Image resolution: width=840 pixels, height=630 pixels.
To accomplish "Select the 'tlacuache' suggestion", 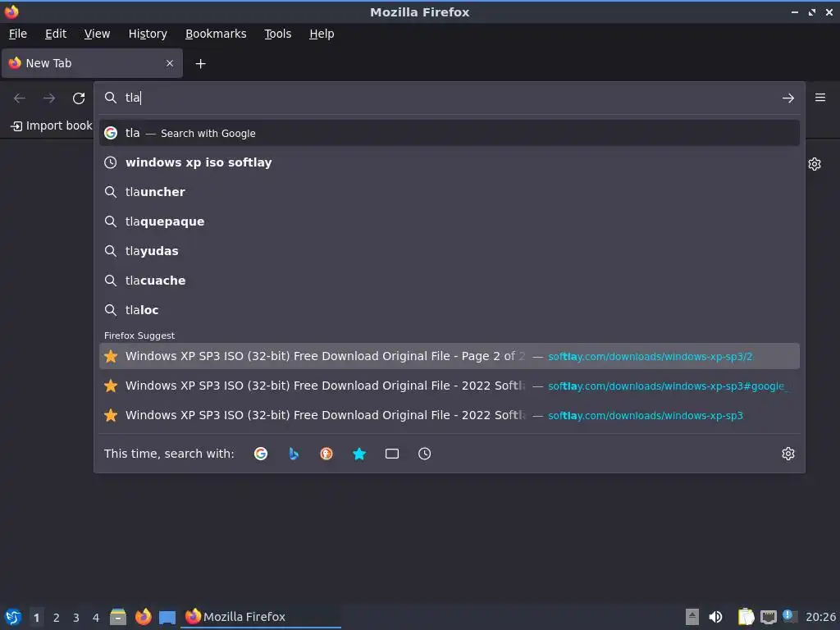I will [x=450, y=281].
